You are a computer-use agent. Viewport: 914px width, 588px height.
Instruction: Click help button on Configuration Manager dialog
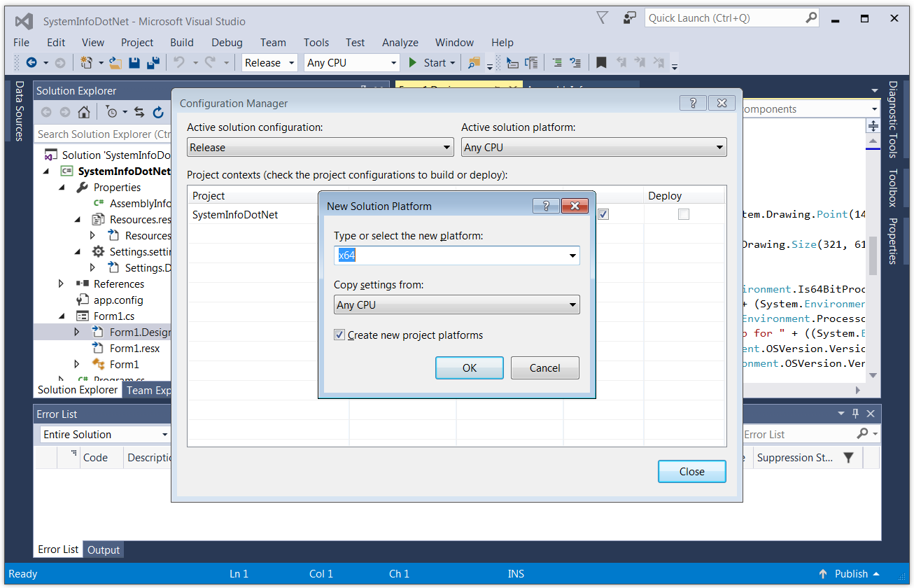[x=693, y=103]
